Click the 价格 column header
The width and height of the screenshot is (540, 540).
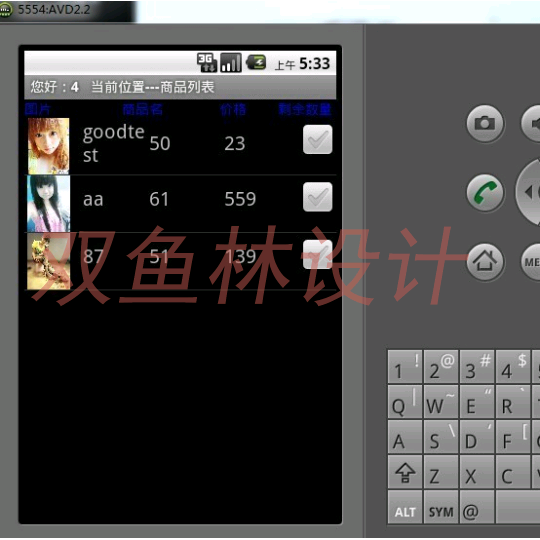click(x=233, y=110)
